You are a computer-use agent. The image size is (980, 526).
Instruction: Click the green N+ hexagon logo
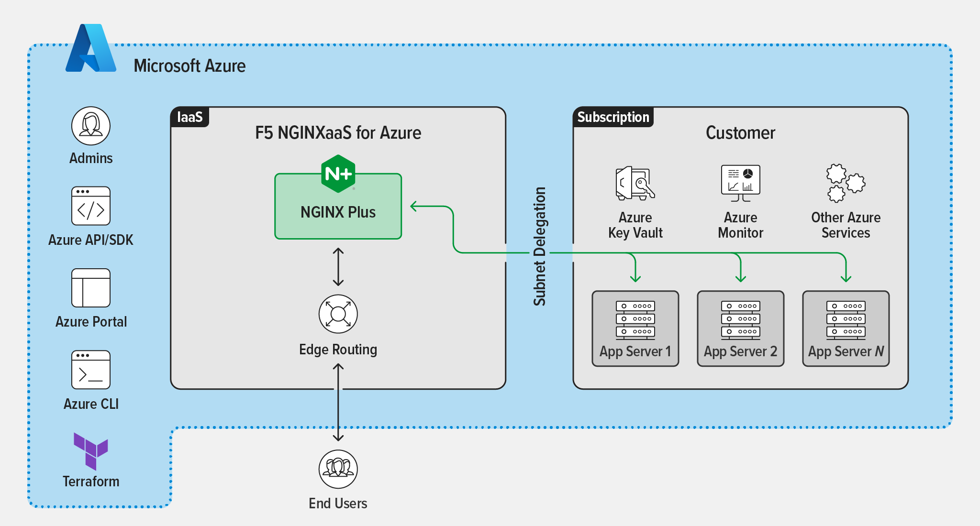coord(338,174)
